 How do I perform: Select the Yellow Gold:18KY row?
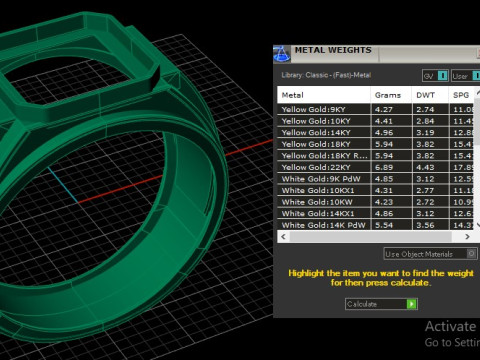tap(375, 144)
